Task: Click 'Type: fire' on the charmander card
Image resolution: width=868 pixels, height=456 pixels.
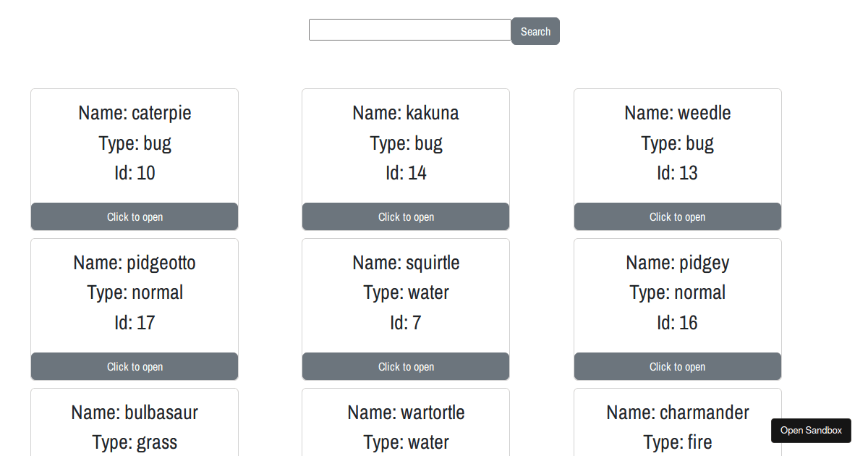Action: coord(678,442)
